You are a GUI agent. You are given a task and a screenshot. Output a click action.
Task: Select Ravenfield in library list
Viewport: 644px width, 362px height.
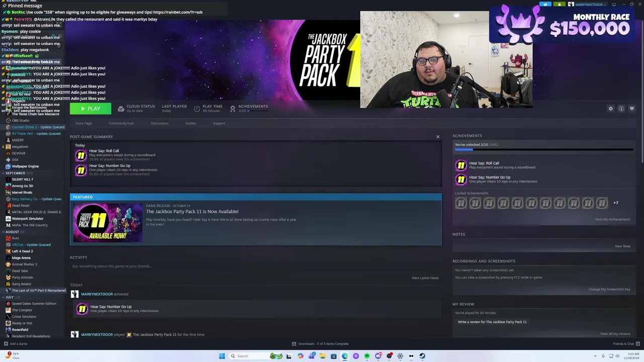coord(20,330)
